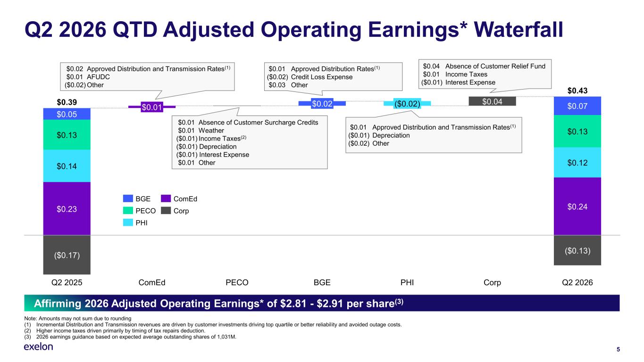This screenshot has width=644, height=362.
Task: Click the exelon logo in the footer
Action: coord(38,347)
